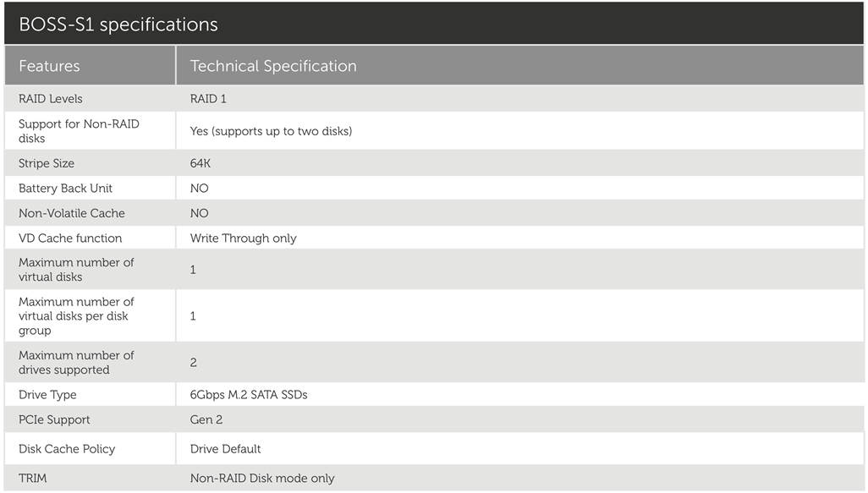Click the Write Through only value
The image size is (868, 493).
243,238
